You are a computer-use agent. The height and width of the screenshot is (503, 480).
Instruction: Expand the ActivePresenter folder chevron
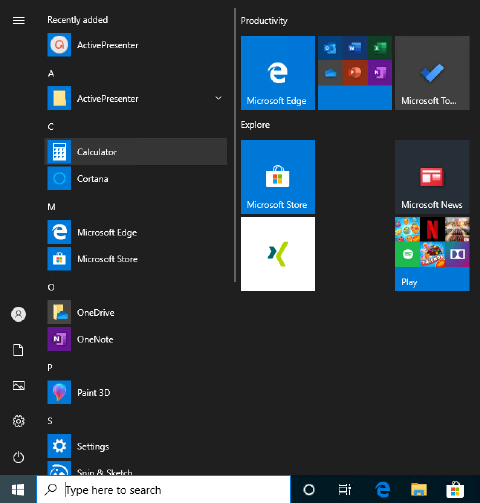pos(218,98)
